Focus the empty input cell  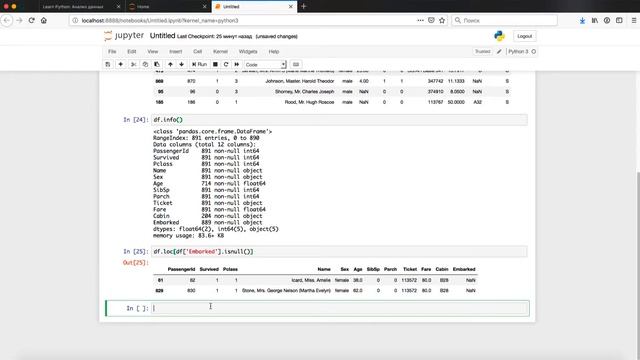pos(340,308)
